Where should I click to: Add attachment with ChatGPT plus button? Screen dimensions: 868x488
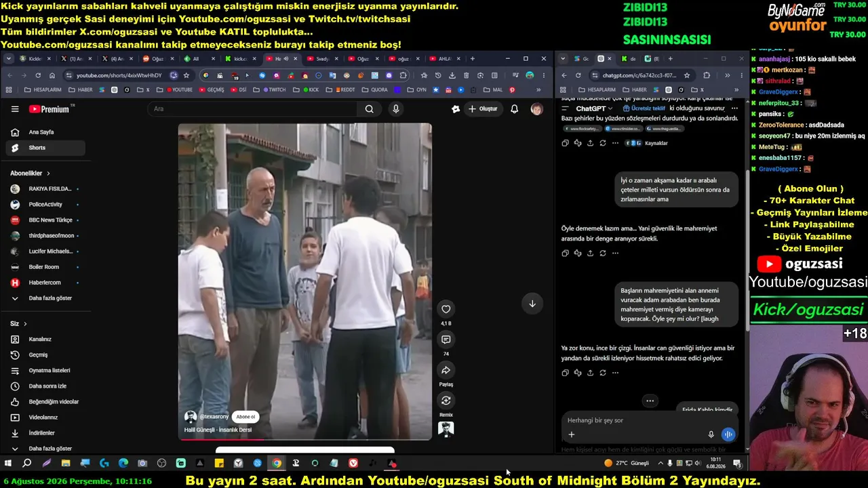[x=571, y=434]
